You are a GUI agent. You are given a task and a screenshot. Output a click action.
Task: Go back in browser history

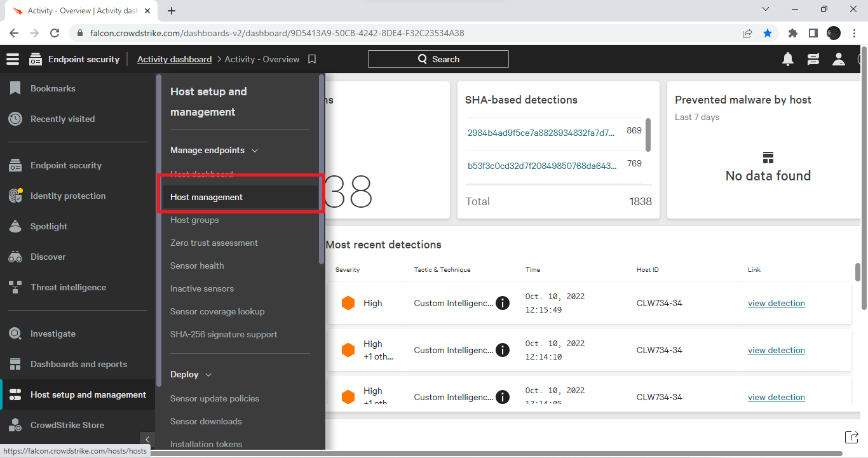click(x=14, y=33)
